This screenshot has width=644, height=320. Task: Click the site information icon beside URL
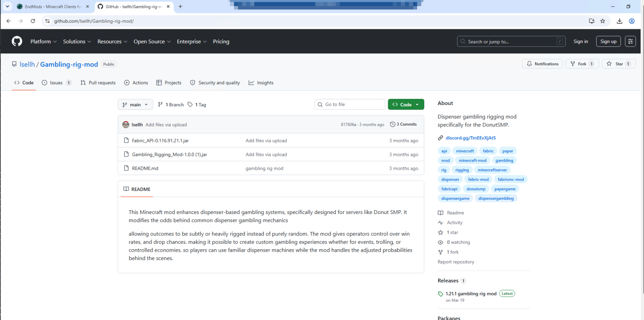[47, 21]
